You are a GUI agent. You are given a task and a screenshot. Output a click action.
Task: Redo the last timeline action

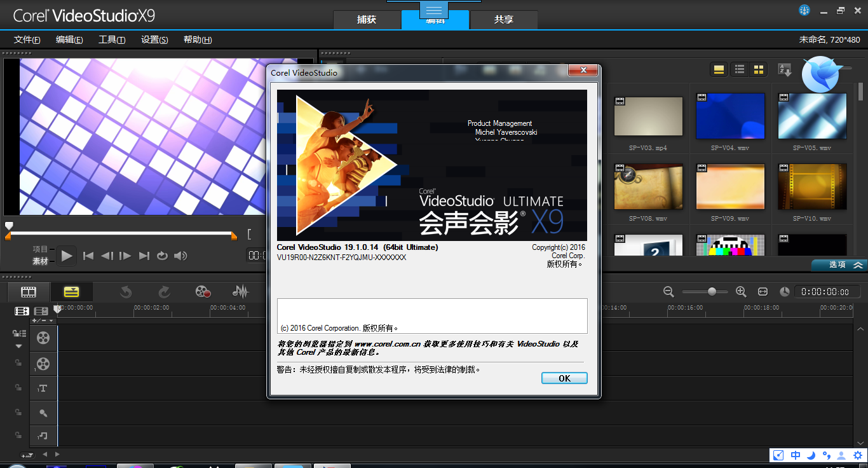pyautogui.click(x=164, y=292)
